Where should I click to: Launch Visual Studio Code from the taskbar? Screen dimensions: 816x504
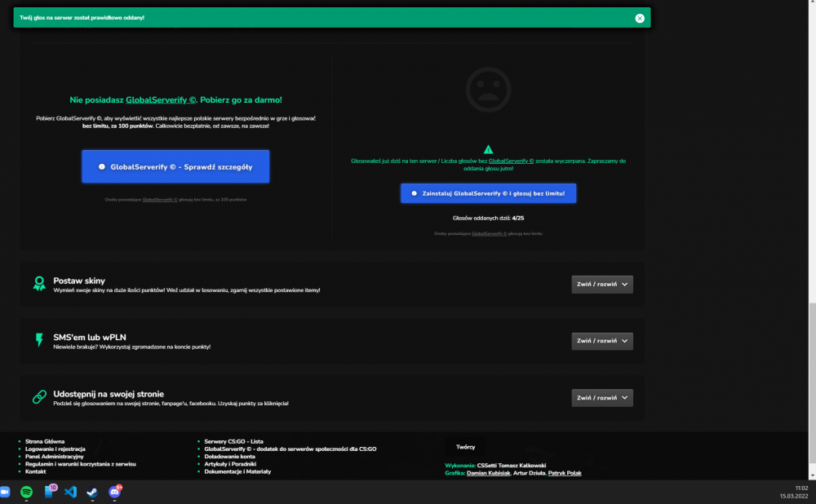pyautogui.click(x=71, y=492)
